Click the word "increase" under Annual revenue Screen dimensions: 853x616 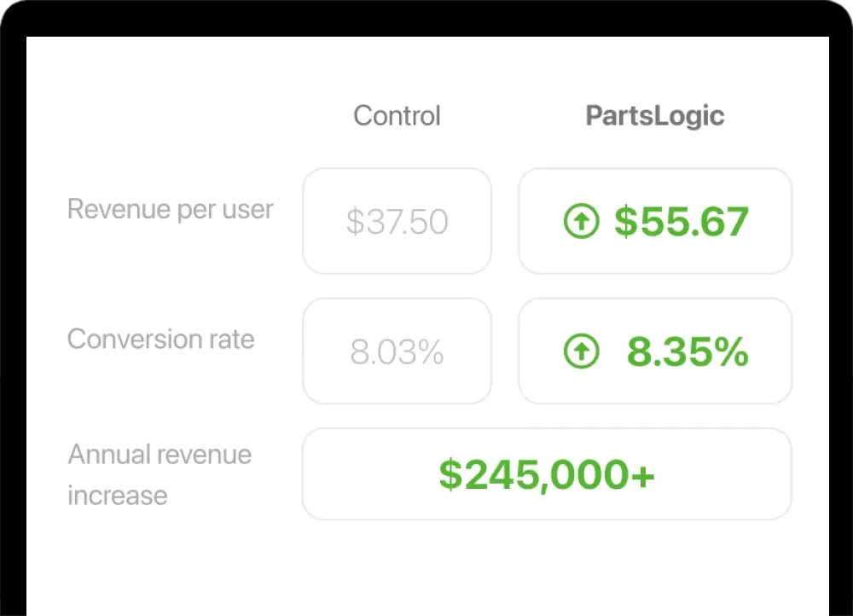[117, 496]
